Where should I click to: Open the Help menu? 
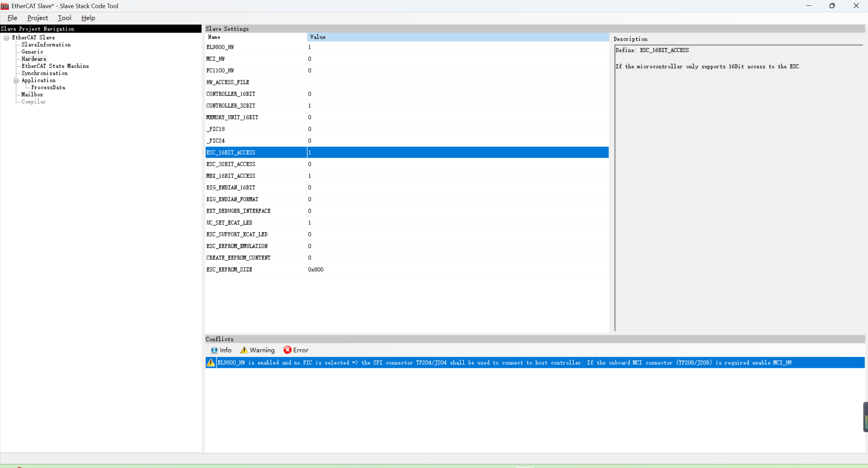(88, 18)
